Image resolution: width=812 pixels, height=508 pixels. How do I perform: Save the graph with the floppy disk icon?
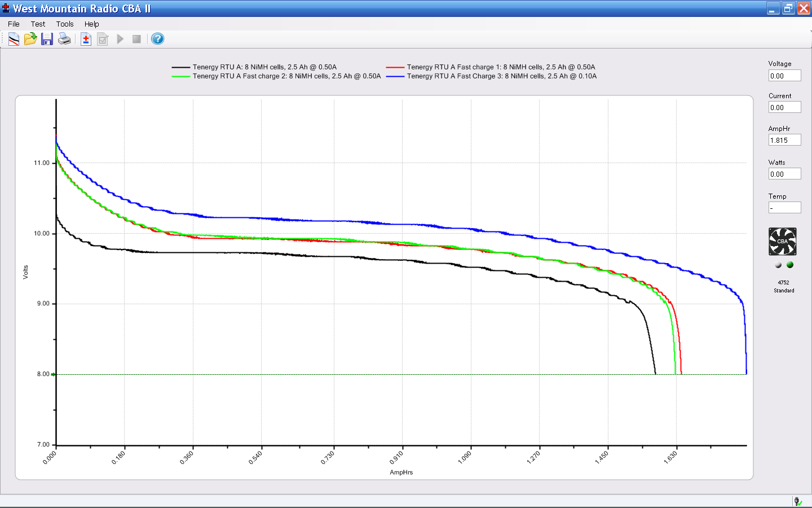point(47,39)
